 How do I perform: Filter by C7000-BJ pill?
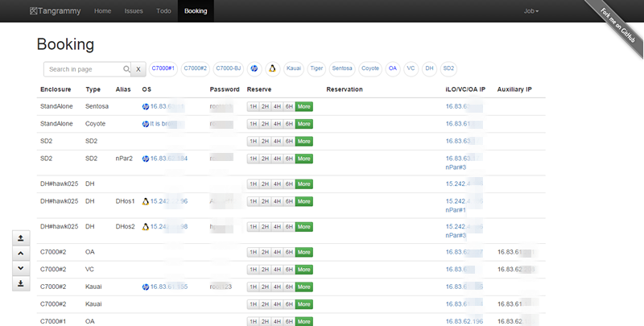229,68
